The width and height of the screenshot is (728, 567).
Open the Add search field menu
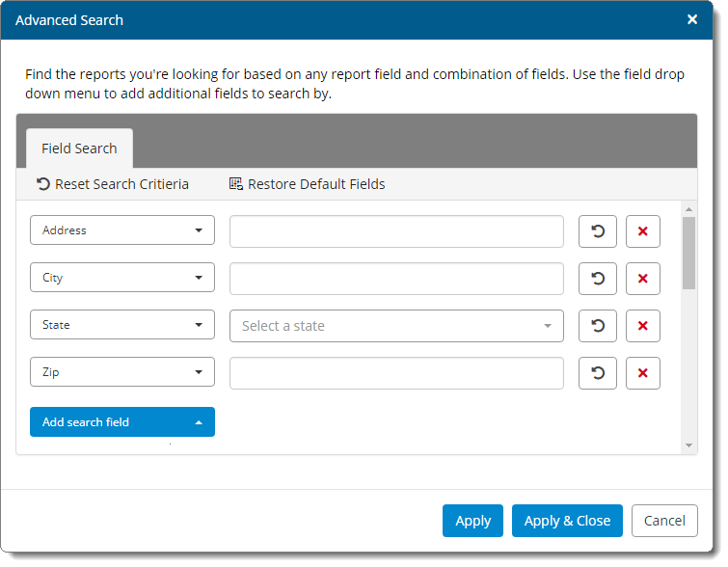122,422
